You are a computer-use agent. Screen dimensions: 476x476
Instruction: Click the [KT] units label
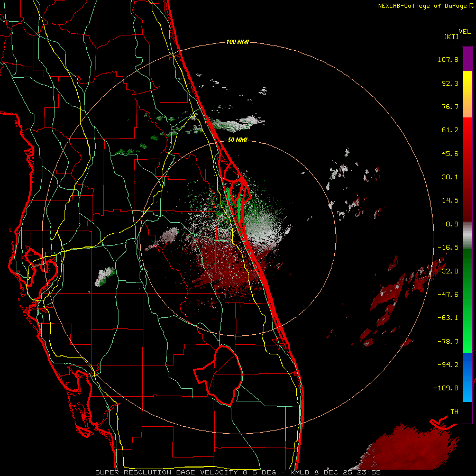click(452, 36)
